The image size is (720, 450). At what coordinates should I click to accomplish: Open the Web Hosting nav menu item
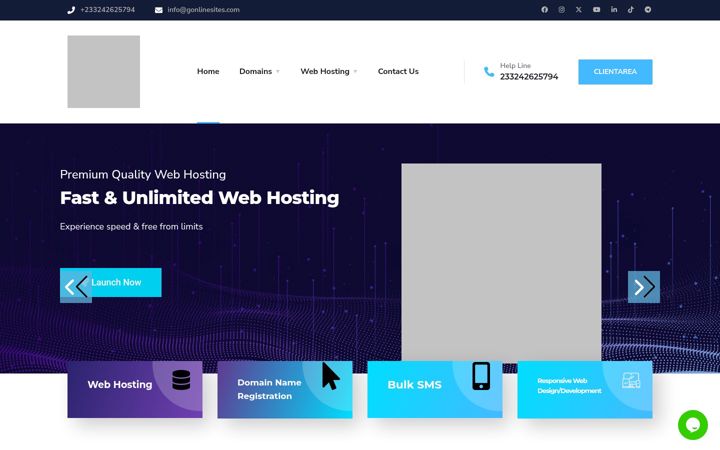click(x=325, y=72)
